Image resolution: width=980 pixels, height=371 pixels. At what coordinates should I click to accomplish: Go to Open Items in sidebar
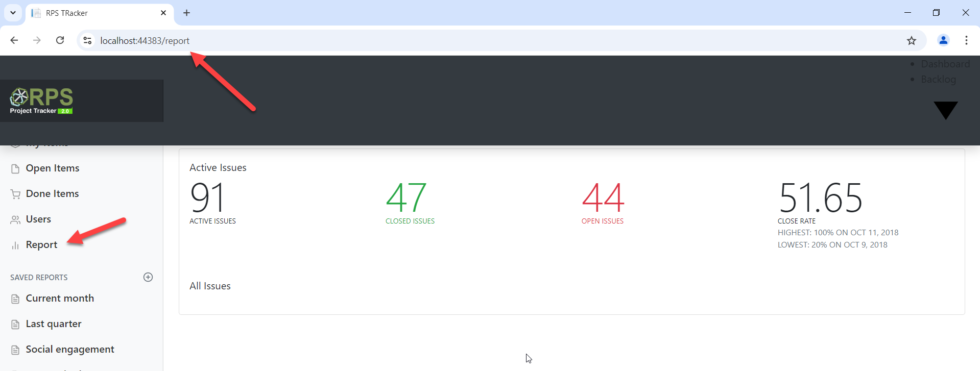coord(53,168)
